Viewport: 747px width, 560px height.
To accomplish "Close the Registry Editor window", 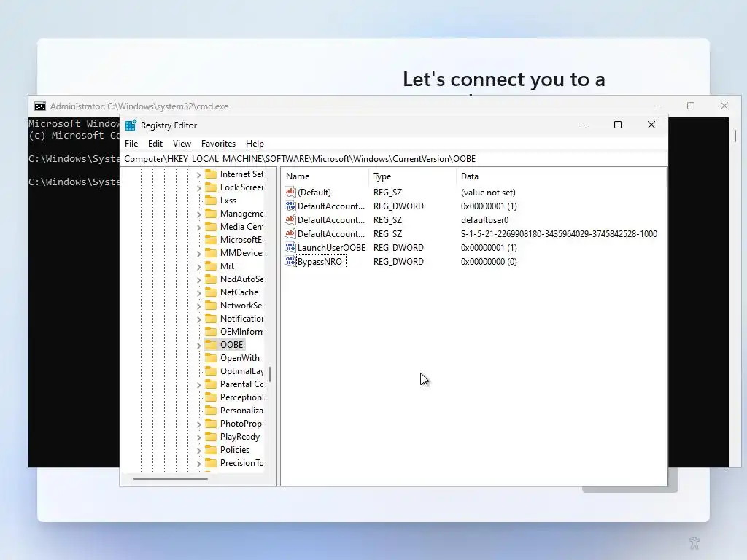I will click(651, 125).
